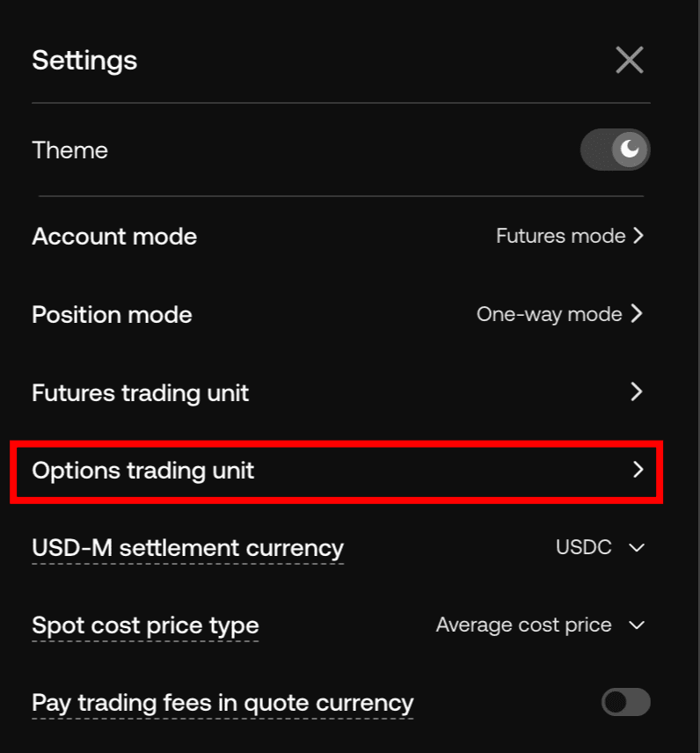The image size is (700, 753).
Task: Expand Options trading unit arrow
Action: tap(638, 470)
